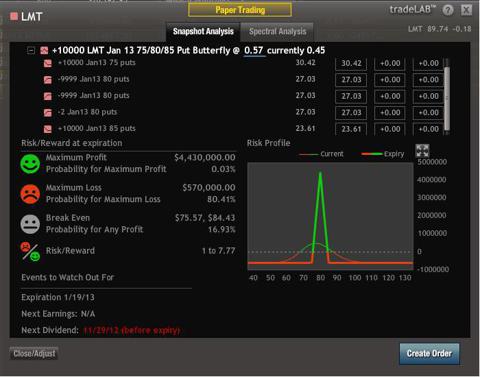Click the icon beside first -9999 Jan13 80 puts

click(x=48, y=80)
